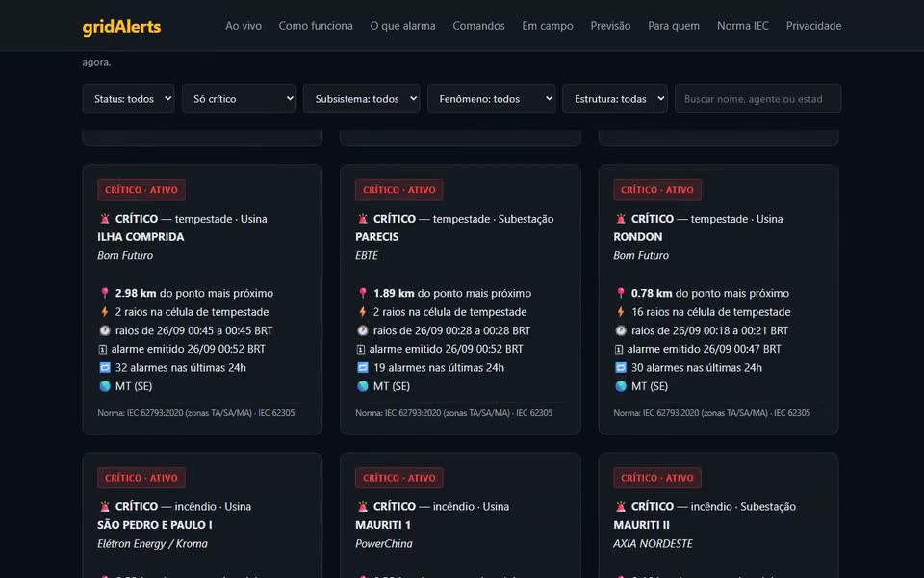Go to Em campo section
The width and height of the screenshot is (924, 578).
[548, 26]
